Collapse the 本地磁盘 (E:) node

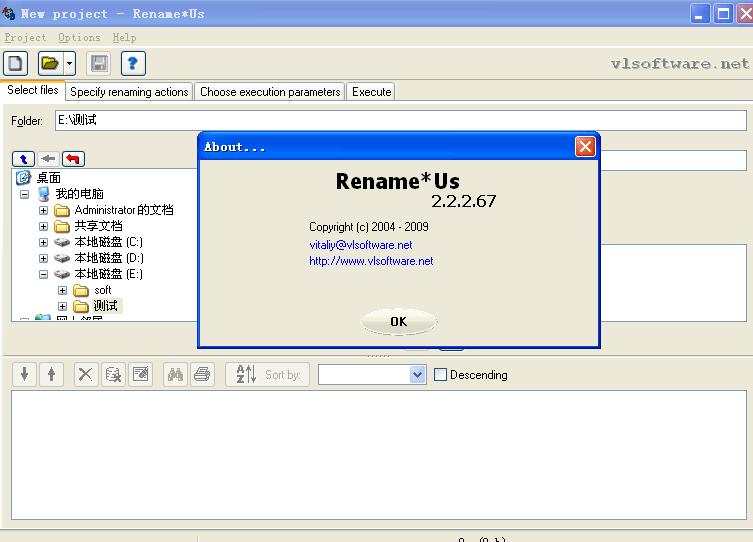pos(43,275)
